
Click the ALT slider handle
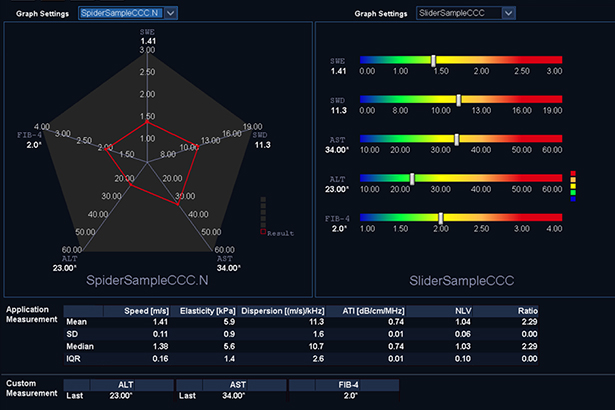410,178
